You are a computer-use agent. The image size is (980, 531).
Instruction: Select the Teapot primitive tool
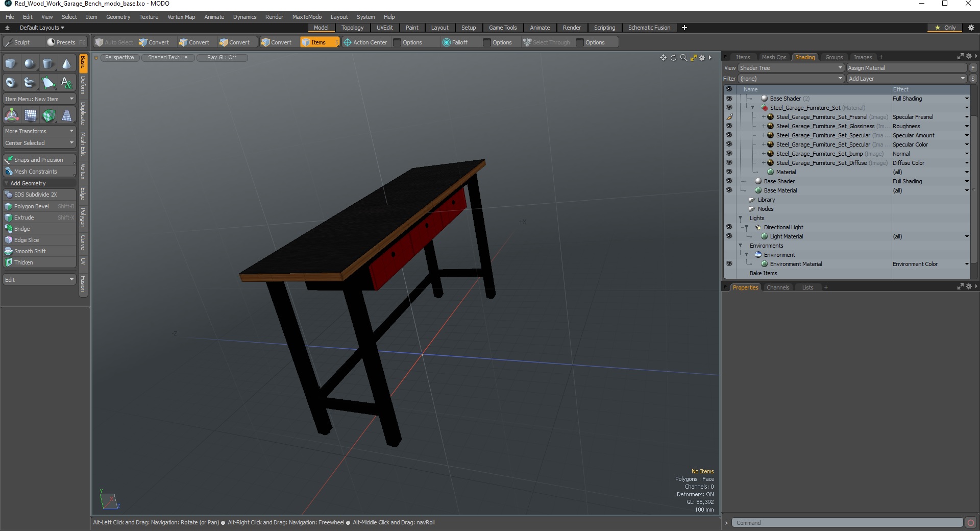coord(30,82)
